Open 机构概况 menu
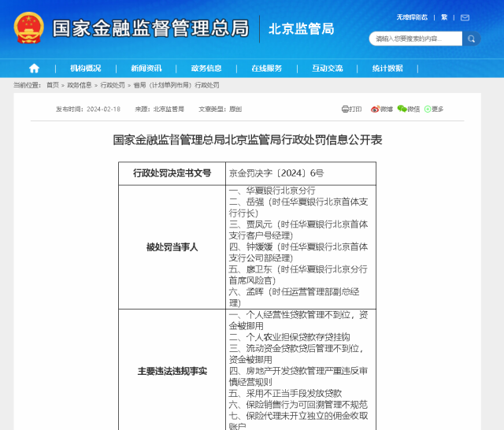Viewport: 504px width, 430px height. point(86,69)
